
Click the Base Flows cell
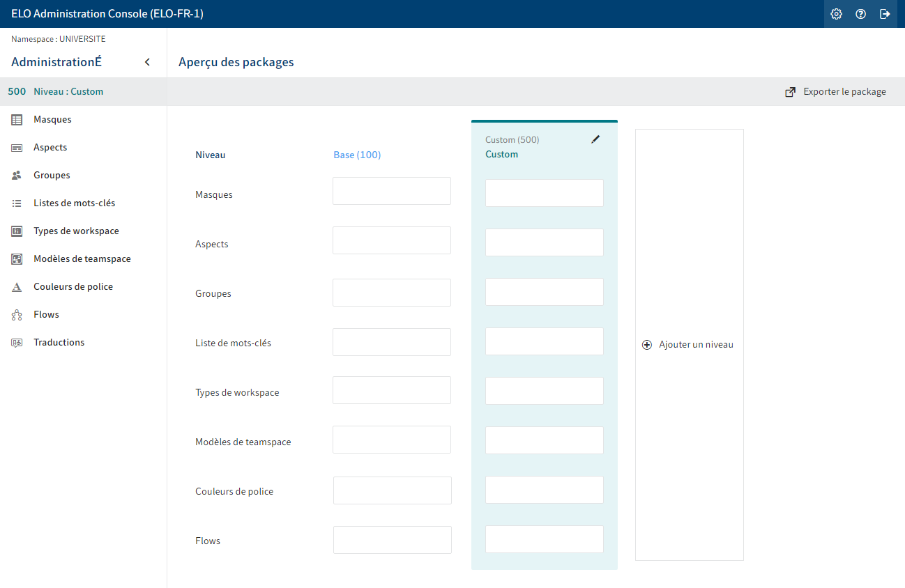(393, 540)
